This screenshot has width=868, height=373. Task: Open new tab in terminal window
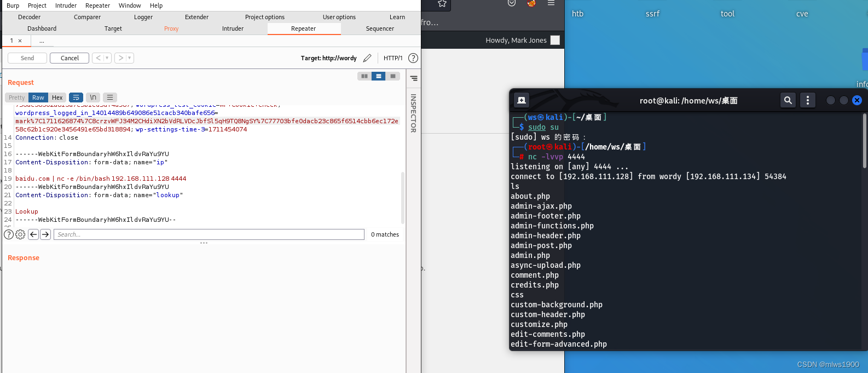tap(522, 100)
